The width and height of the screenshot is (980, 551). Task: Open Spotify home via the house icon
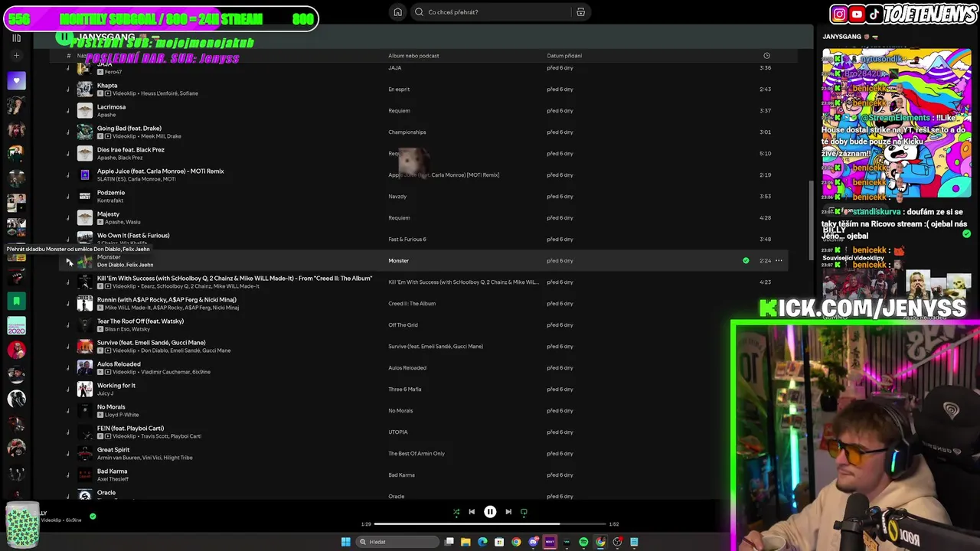tap(397, 12)
